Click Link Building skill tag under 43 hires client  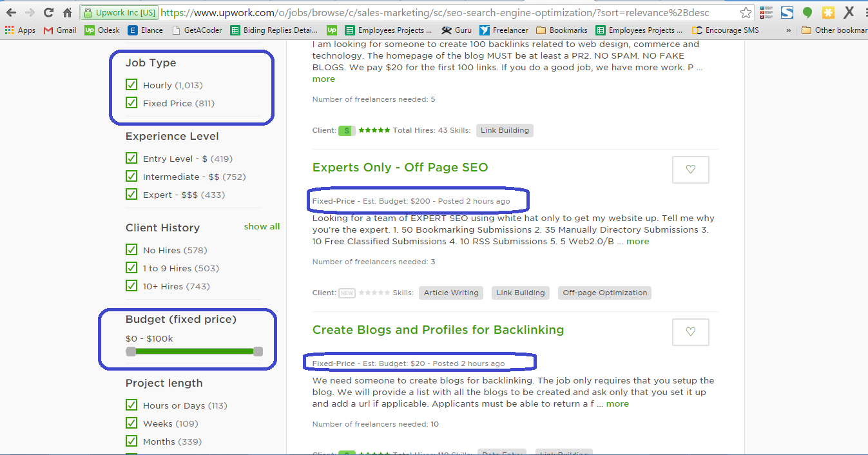click(505, 130)
